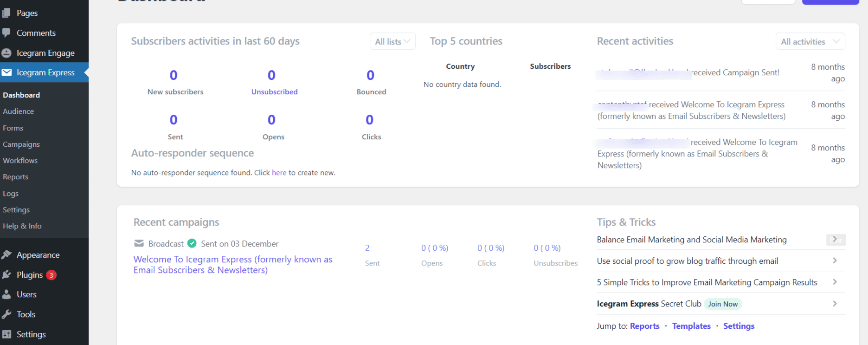Click 'Sent on 03 December' text
Screen dimensions: 868x345
tap(239, 244)
